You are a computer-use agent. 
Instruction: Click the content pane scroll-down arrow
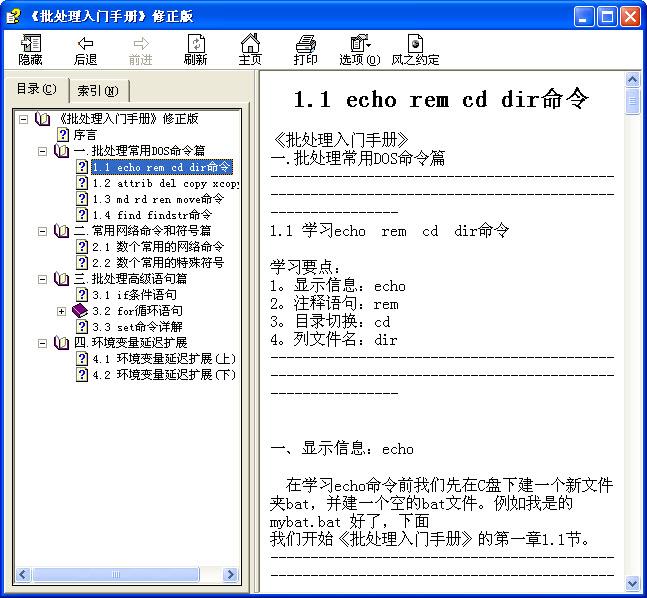[633, 583]
